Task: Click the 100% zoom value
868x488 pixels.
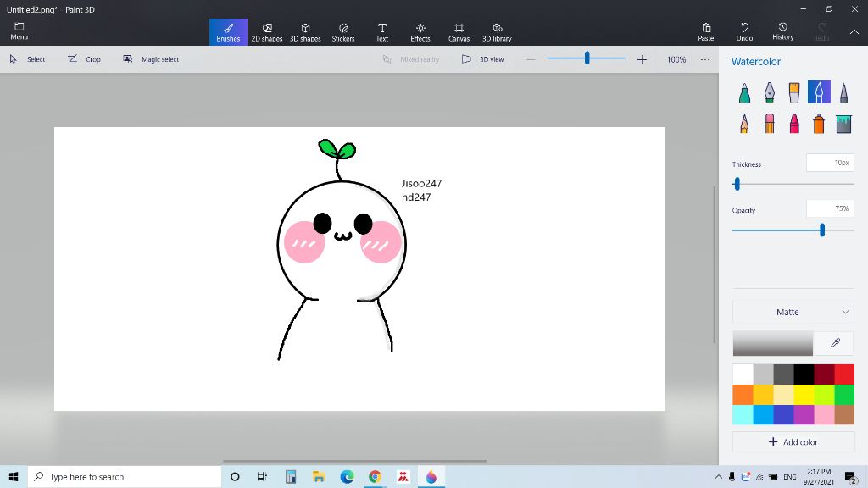Action: (676, 59)
